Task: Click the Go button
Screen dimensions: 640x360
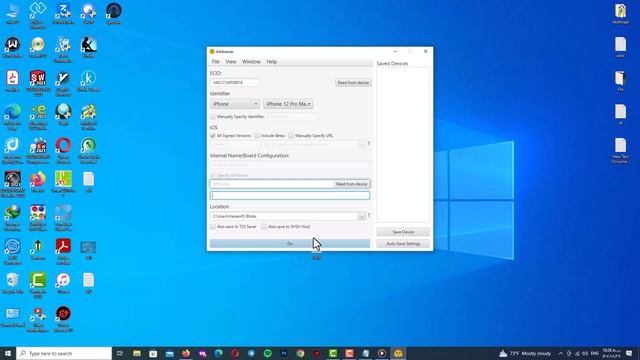Action: click(x=290, y=244)
